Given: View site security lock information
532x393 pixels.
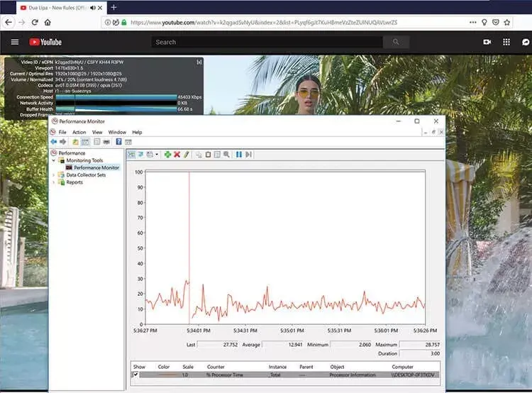Looking at the screenshot, I should [124, 23].
